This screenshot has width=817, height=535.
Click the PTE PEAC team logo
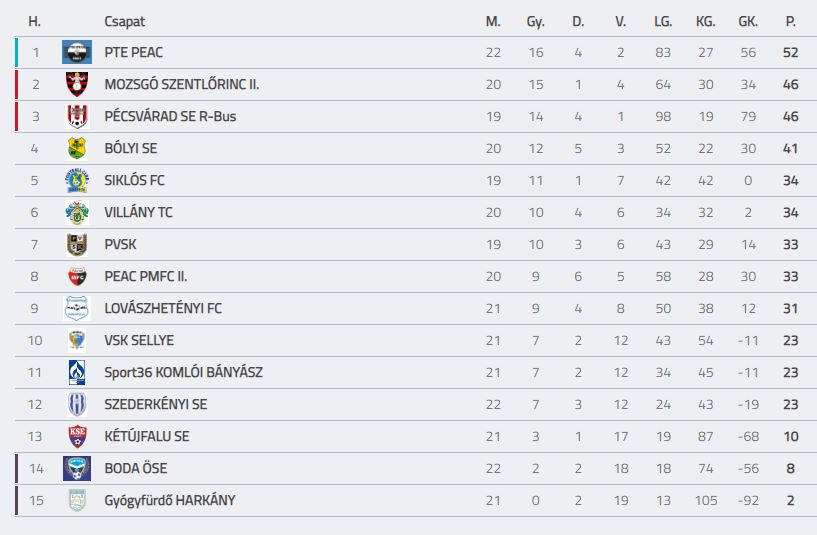77,52
